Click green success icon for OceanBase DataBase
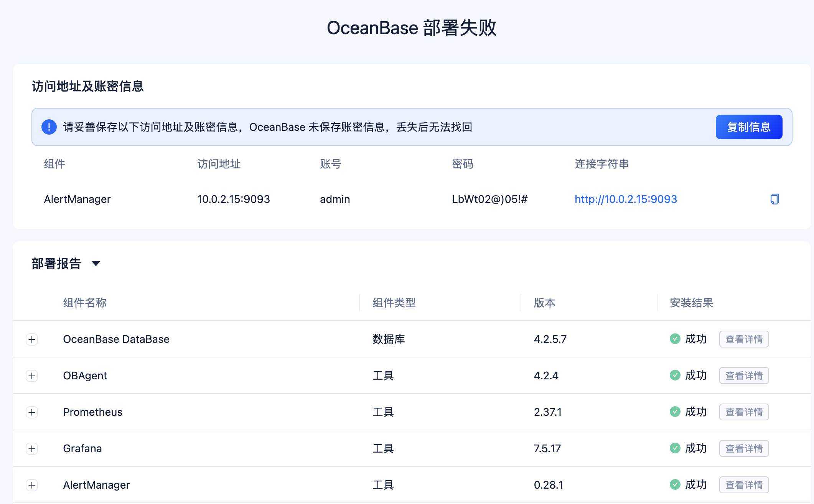Image resolution: width=814 pixels, height=504 pixels. pos(675,339)
